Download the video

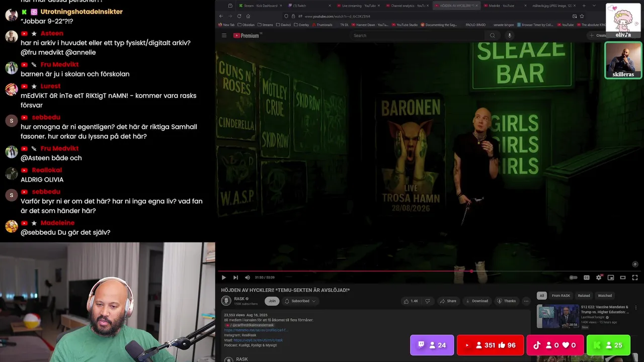coord(476,301)
